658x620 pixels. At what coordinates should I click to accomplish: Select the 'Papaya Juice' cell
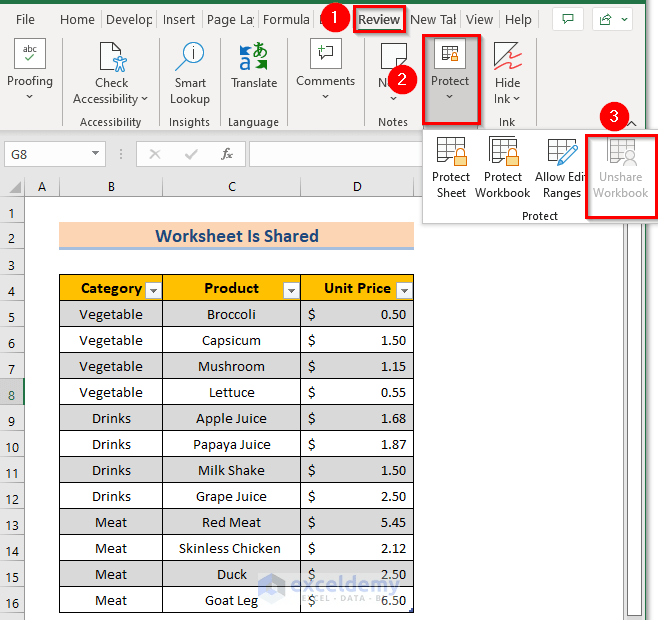point(232,445)
